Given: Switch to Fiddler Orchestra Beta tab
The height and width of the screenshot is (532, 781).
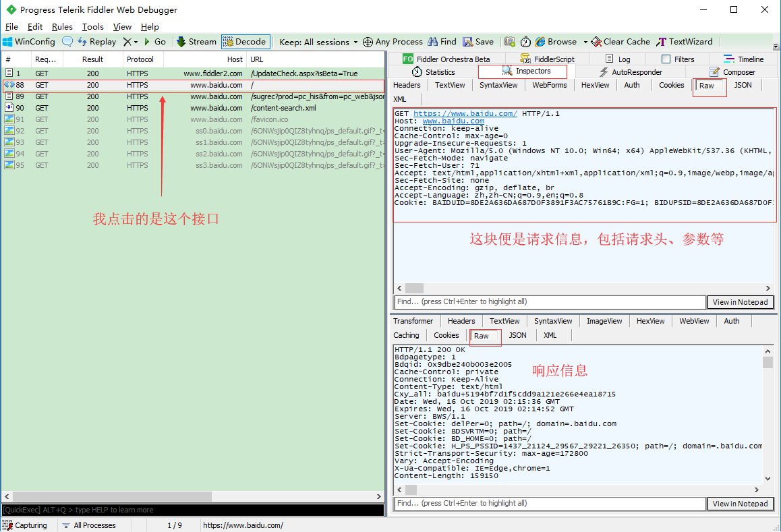Looking at the screenshot, I should [x=446, y=59].
